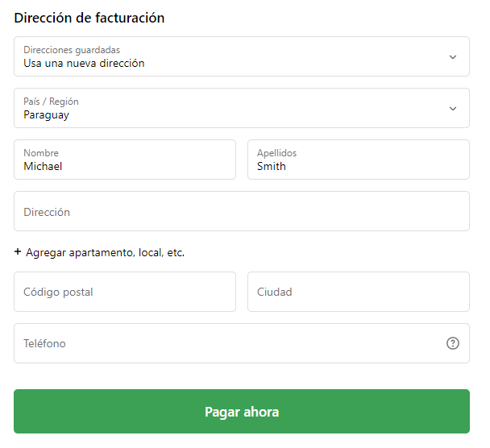Viewport: 490px width, 448px height.
Task: Click 'Agregar apartamento, local, etc.' link
Action: (105, 252)
